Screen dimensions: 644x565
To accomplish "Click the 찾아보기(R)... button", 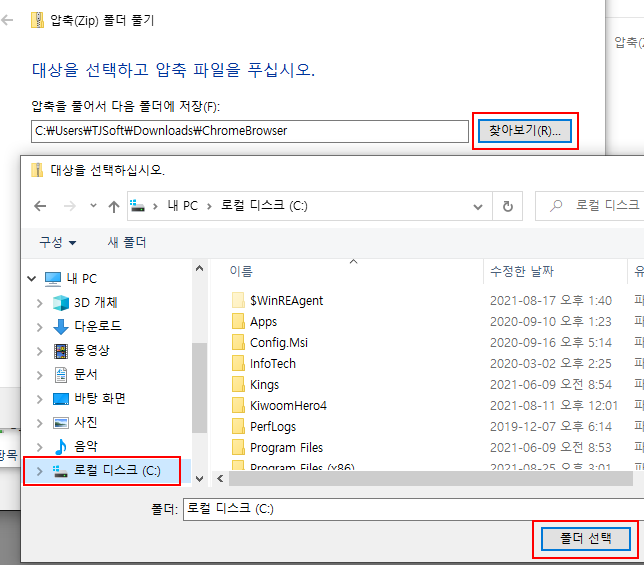I will 525,131.
